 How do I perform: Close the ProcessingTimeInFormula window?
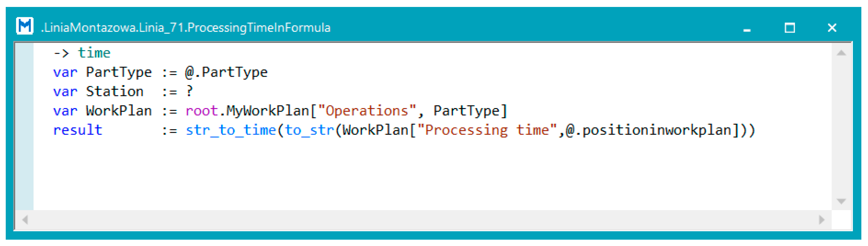(832, 27)
